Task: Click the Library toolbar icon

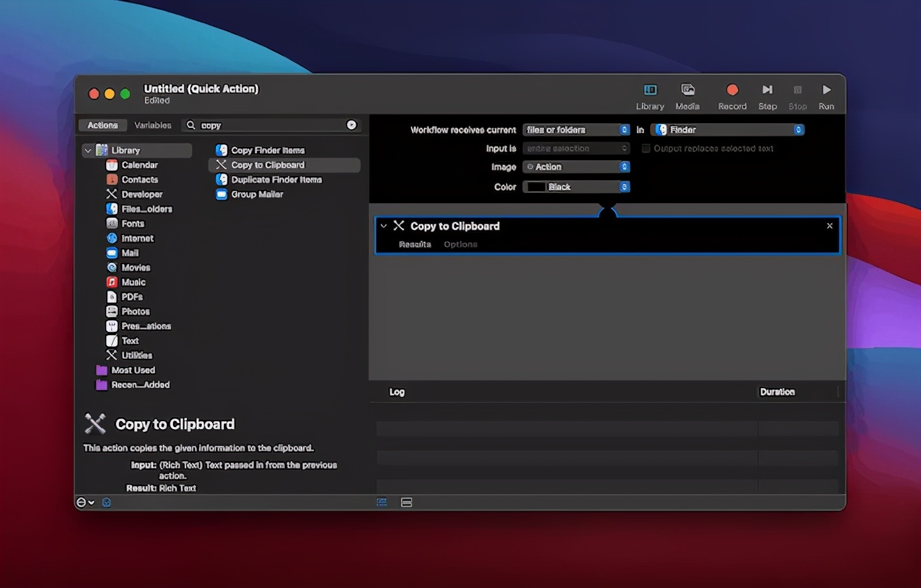Action: click(x=650, y=90)
